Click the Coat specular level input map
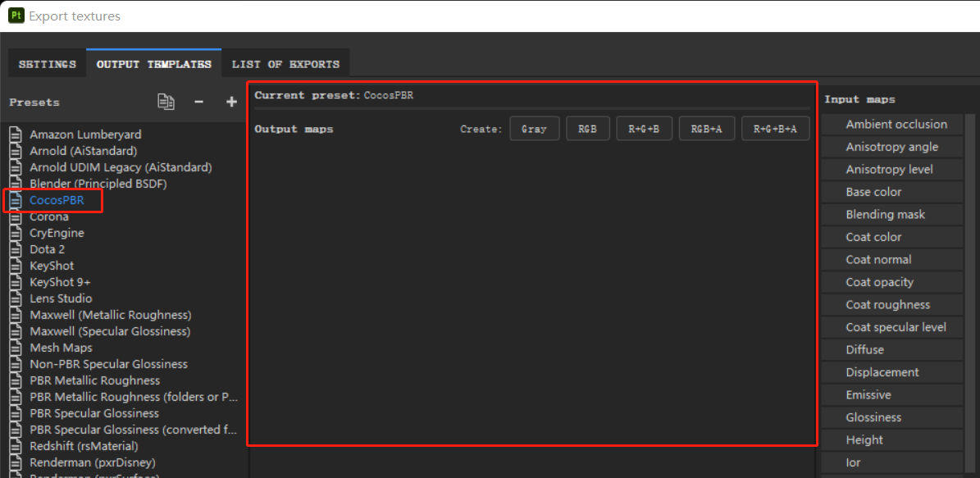 click(892, 327)
